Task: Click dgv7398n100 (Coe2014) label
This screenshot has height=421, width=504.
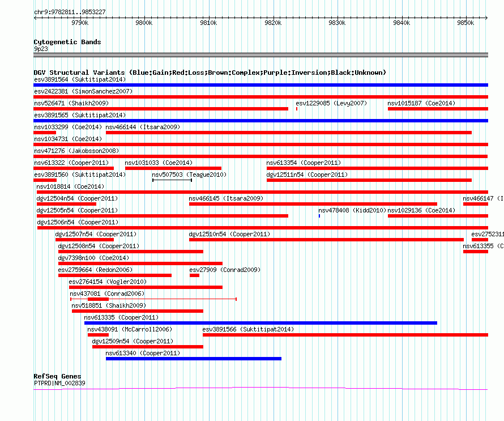Action: coord(93,258)
